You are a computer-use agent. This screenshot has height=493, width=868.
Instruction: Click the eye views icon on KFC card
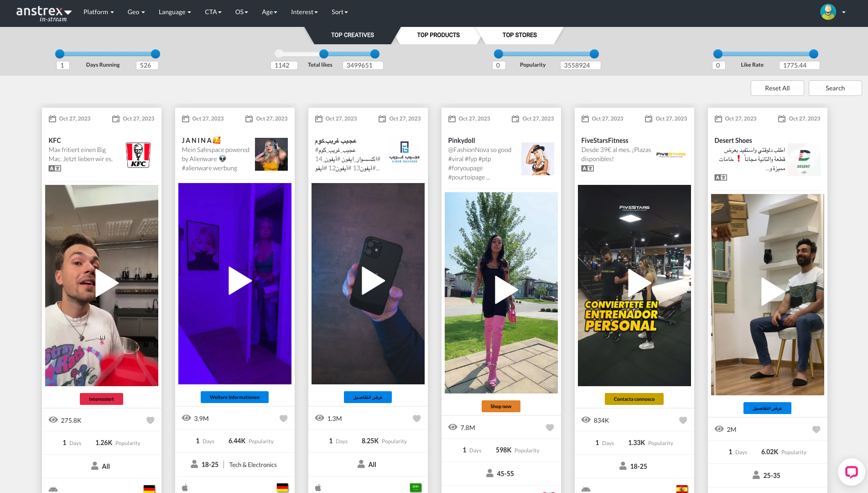[53, 420]
